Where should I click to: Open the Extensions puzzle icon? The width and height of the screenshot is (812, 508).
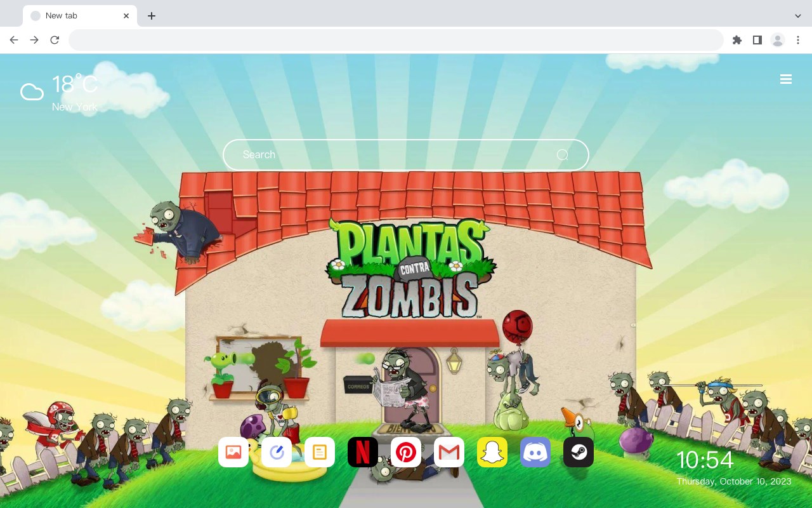[737, 40]
